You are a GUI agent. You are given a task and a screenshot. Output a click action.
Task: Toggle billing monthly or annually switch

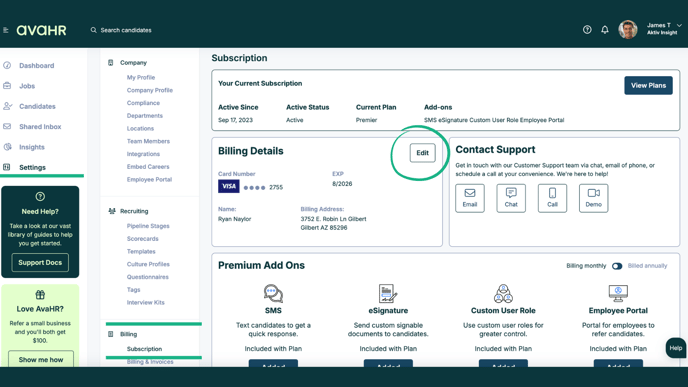[617, 266]
